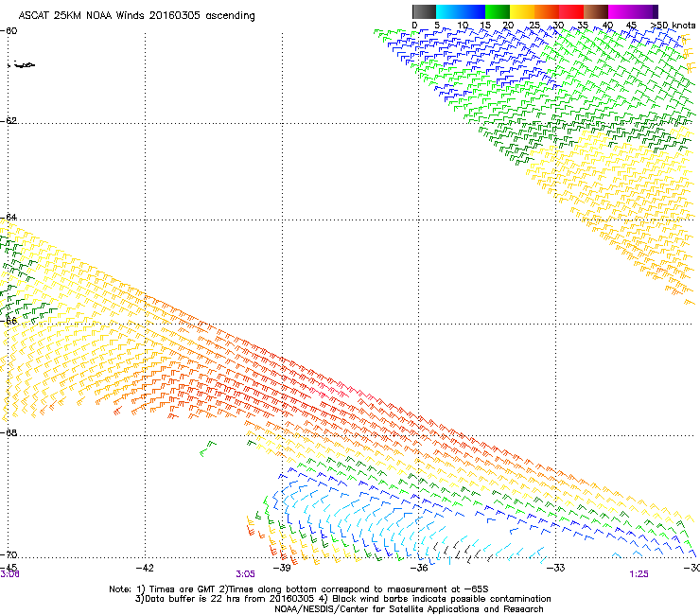Click the blue 10-15 knots color segment
Viewport: 700px width, 615px height.
[x=473, y=11]
